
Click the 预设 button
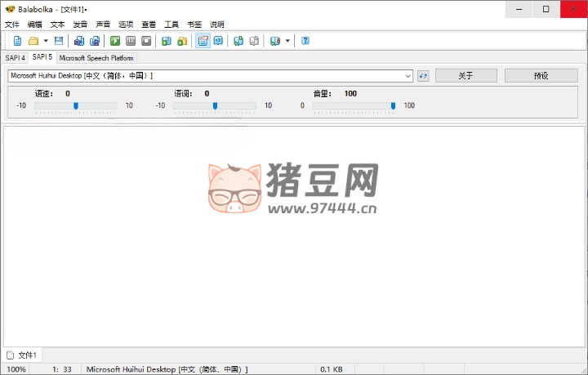[541, 76]
